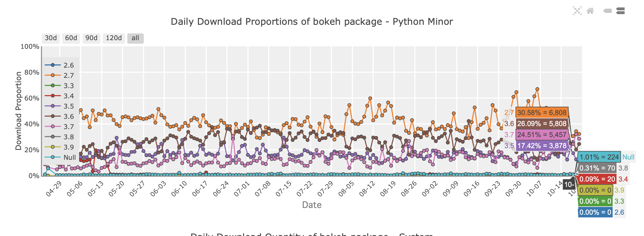Select the 90d range button
The height and width of the screenshot is (236, 644).
[91, 38]
